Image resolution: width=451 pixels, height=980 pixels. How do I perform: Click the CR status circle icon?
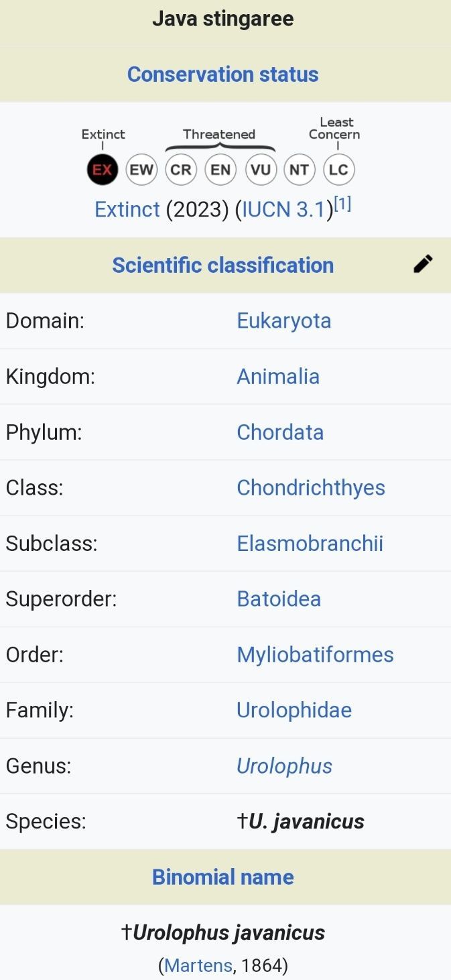[181, 170]
